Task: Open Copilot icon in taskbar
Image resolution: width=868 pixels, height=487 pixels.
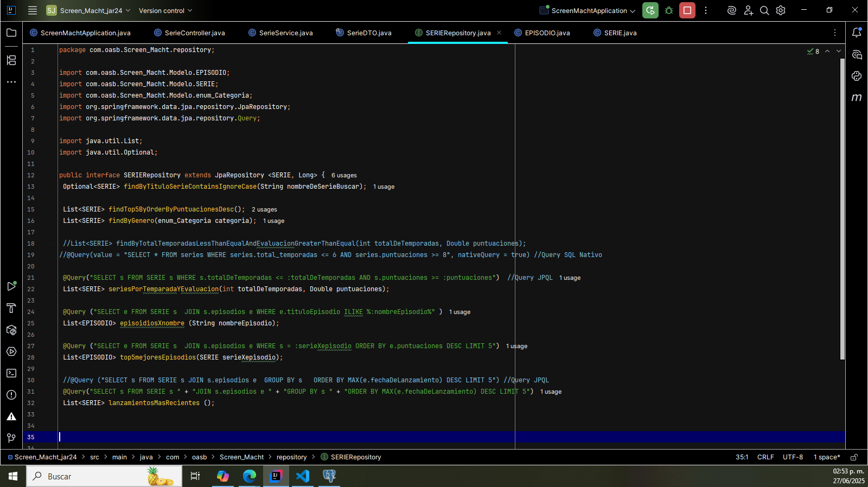Action: pyautogui.click(x=223, y=476)
